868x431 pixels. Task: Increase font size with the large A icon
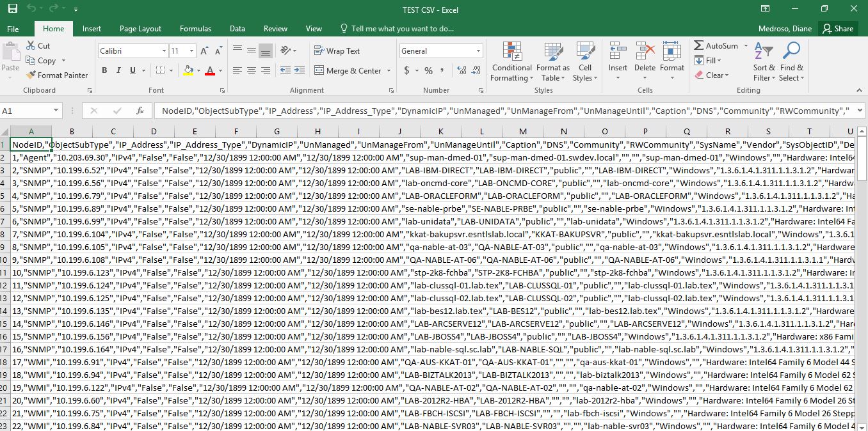[204, 51]
